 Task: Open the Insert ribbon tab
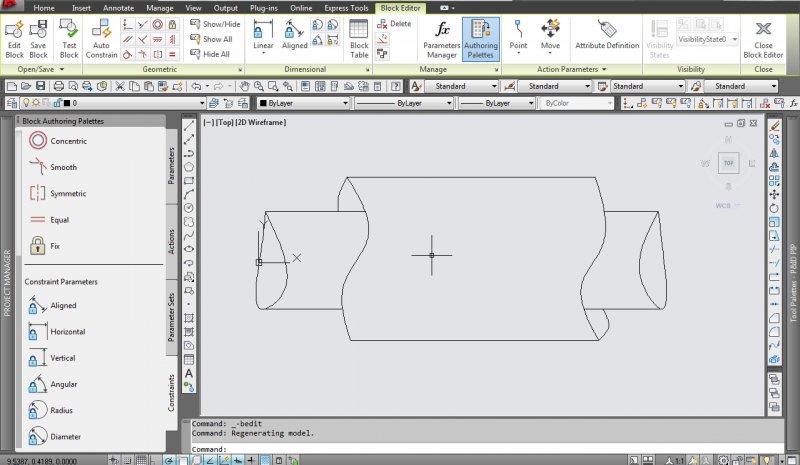click(81, 8)
